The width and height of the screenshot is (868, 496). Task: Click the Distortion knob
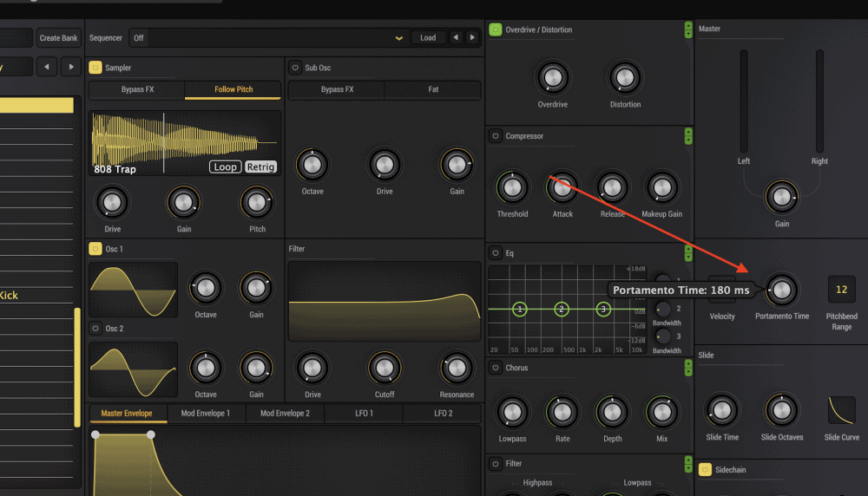625,78
